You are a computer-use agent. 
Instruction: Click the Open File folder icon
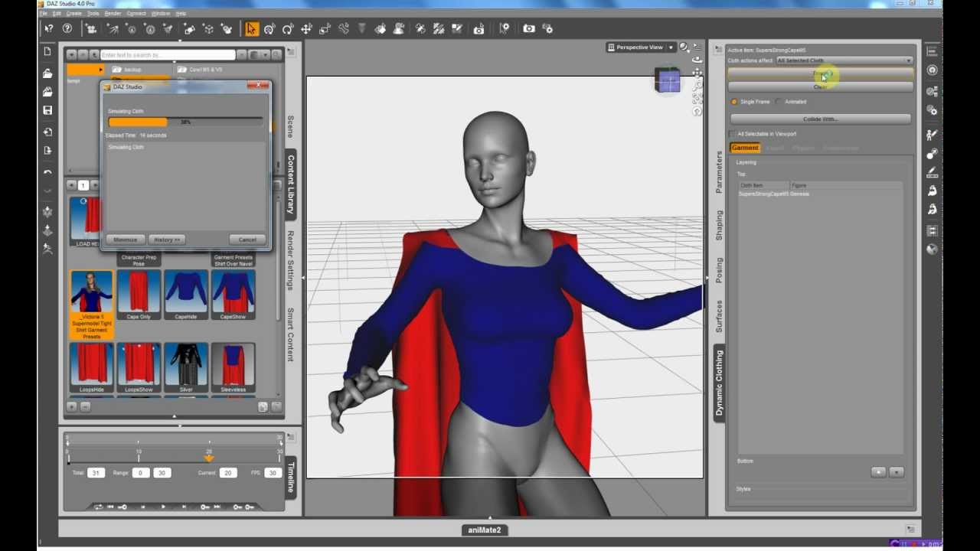coord(47,73)
